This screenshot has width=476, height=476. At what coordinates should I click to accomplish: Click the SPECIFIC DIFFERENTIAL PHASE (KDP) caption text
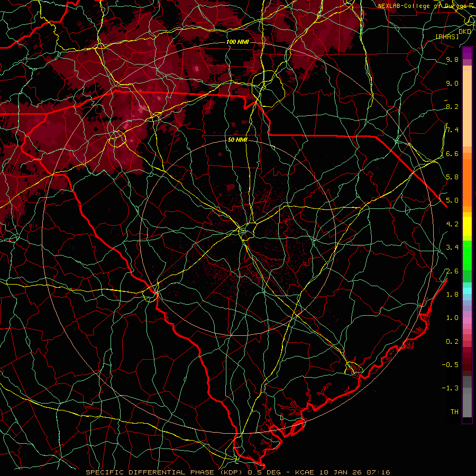tap(165, 472)
